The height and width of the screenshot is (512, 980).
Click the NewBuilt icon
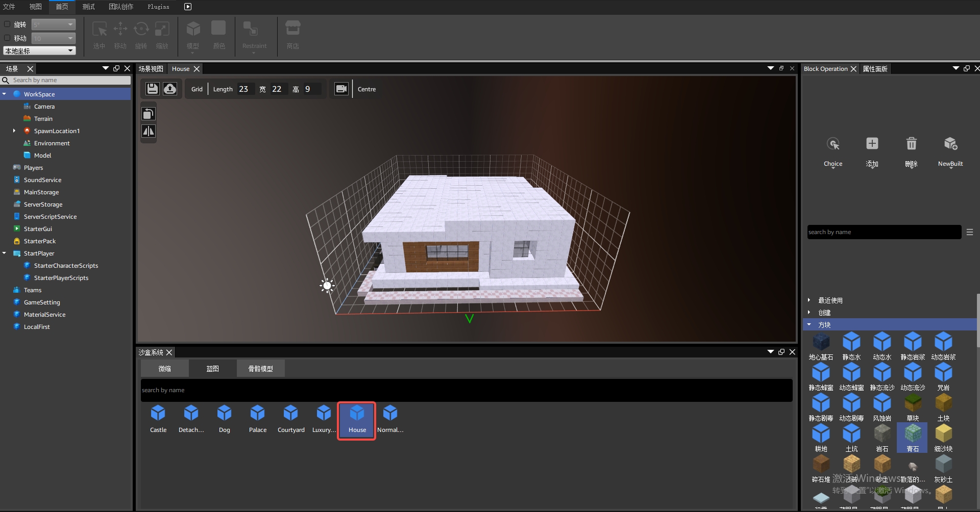(950, 144)
